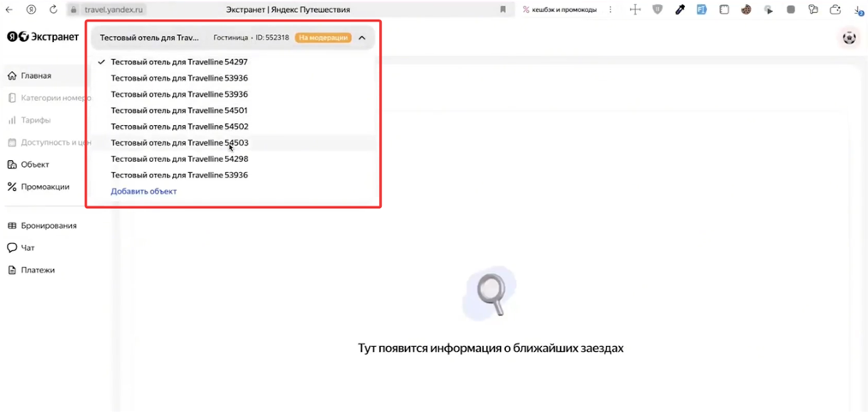Reload the page with the refresh icon
The image size is (868, 412).
(x=54, y=9)
